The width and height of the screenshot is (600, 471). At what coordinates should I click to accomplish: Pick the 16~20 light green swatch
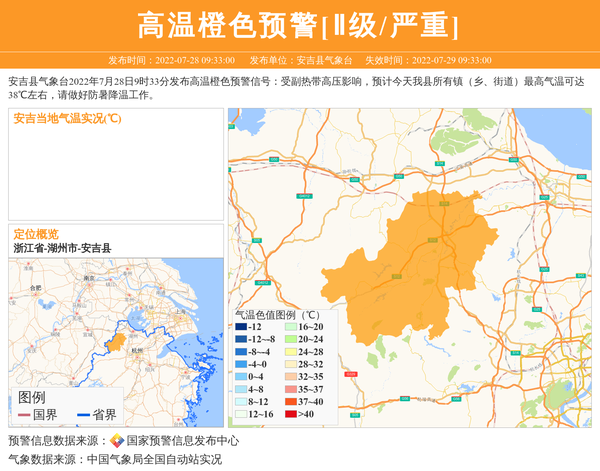click(x=289, y=327)
